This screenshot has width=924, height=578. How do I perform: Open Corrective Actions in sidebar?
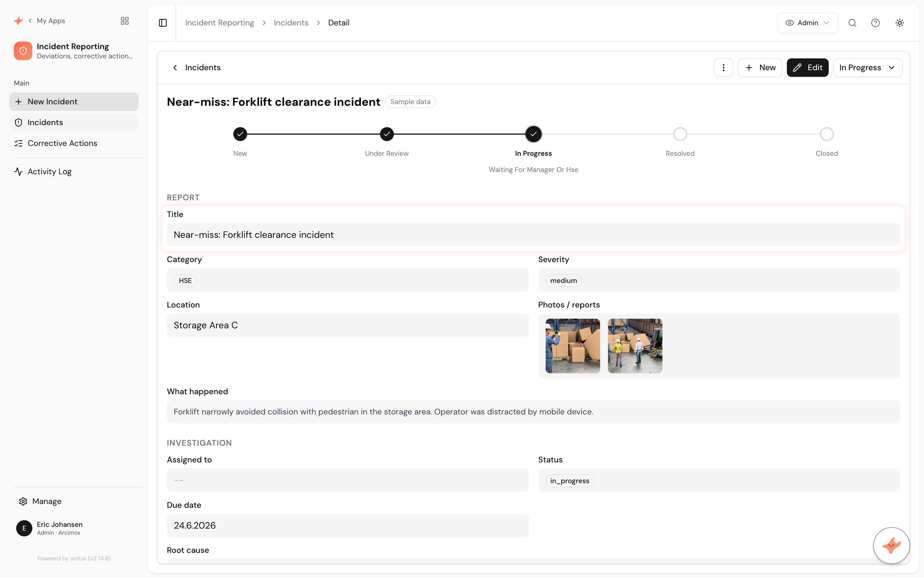tap(74, 143)
